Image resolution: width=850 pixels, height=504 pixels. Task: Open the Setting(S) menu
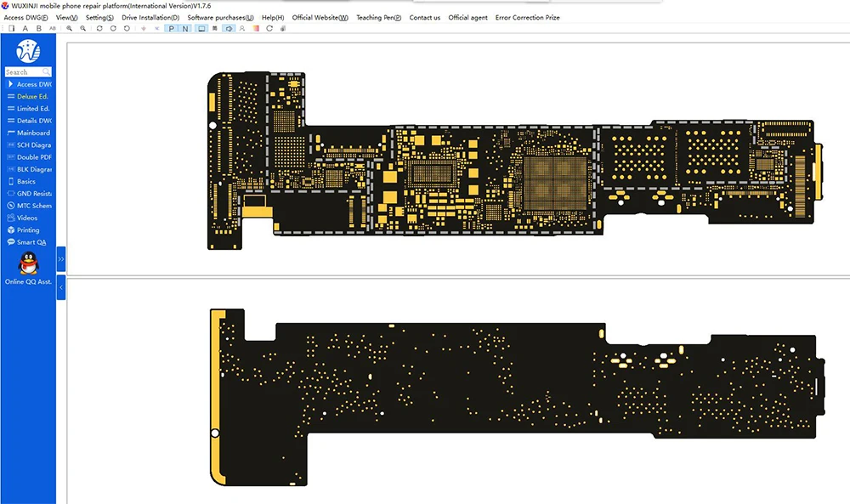(99, 17)
